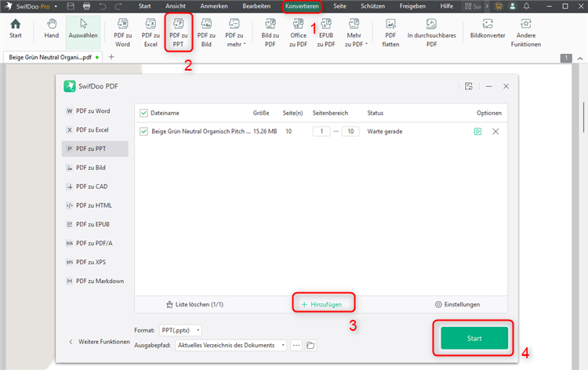Open the Seite menu tab
This screenshot has width=588, height=370.
(x=339, y=6)
